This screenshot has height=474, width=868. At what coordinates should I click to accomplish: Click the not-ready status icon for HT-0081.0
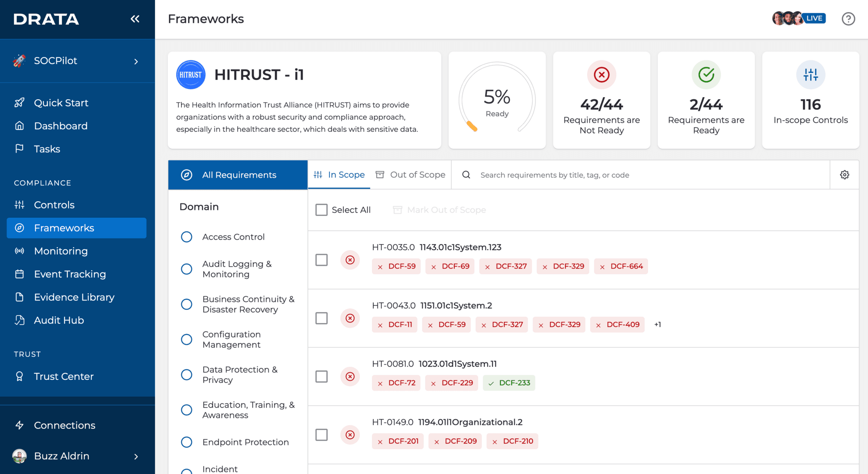point(350,376)
